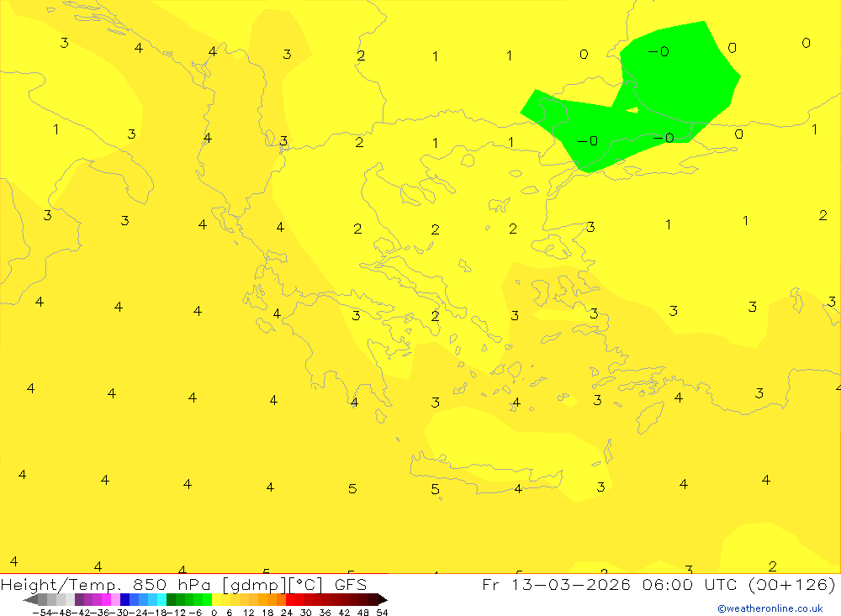Click the "-6" scale label
This screenshot has height=616, width=841.
tap(195, 613)
